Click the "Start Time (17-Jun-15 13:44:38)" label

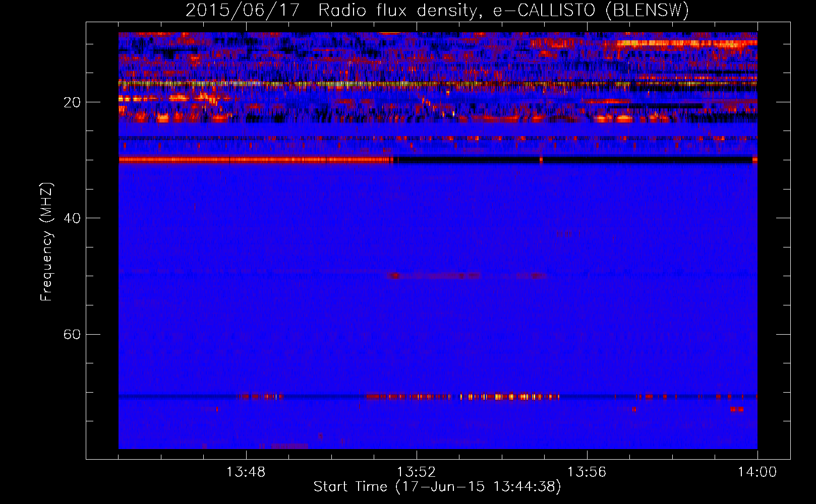pyautogui.click(x=437, y=486)
